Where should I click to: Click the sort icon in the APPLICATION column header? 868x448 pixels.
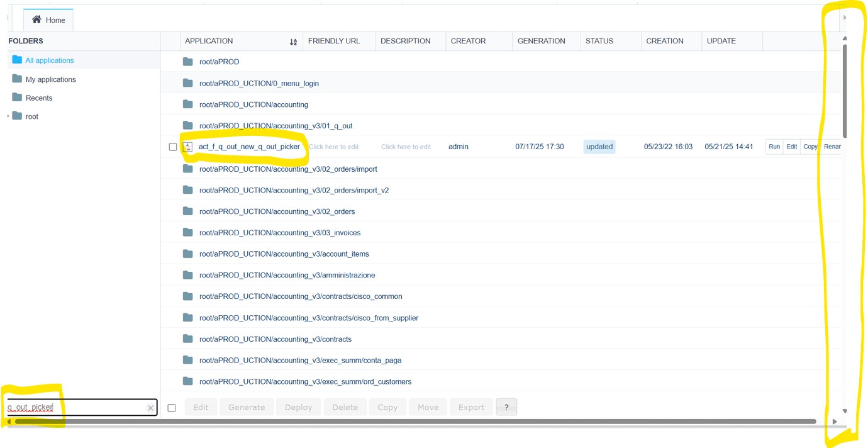click(293, 41)
